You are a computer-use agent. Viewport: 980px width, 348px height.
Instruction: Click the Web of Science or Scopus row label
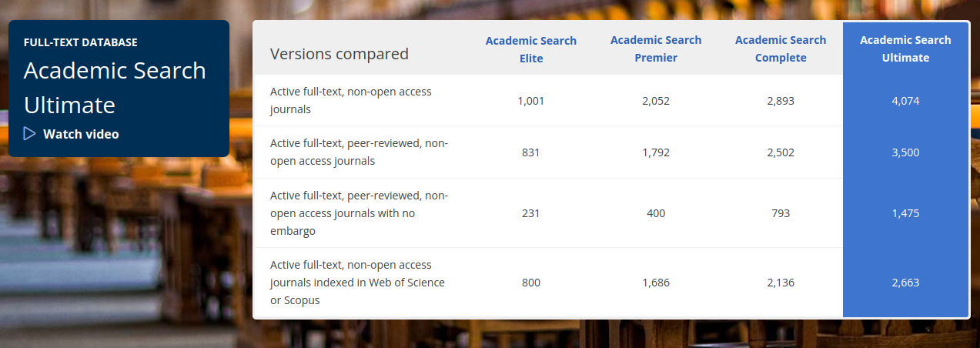click(358, 283)
